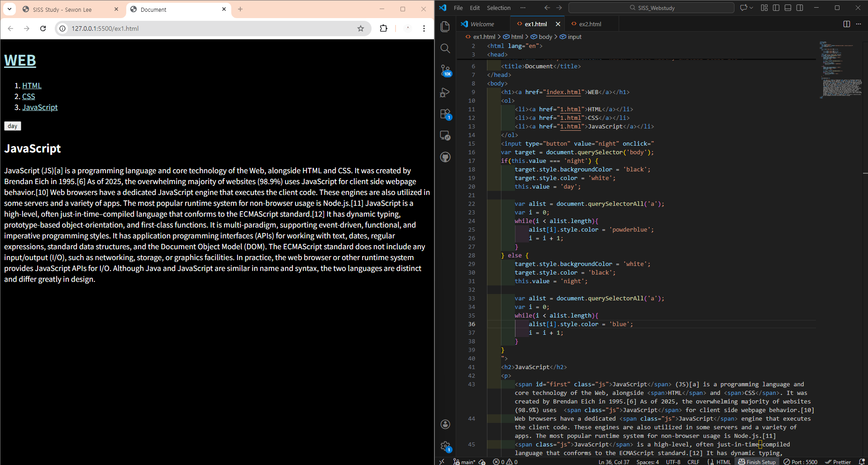Click the Port : 5500 status button
This screenshot has height=465, width=868.
[x=801, y=462]
